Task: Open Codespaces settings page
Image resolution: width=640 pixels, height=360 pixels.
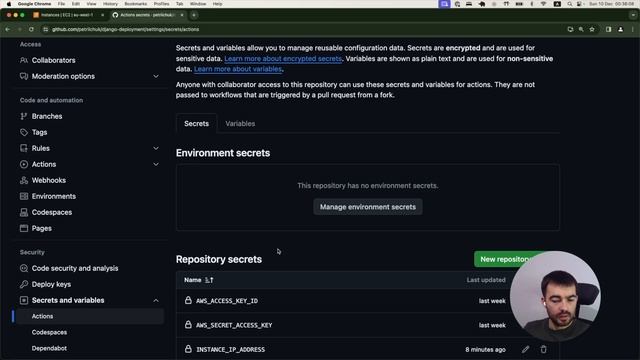Action: [51, 212]
